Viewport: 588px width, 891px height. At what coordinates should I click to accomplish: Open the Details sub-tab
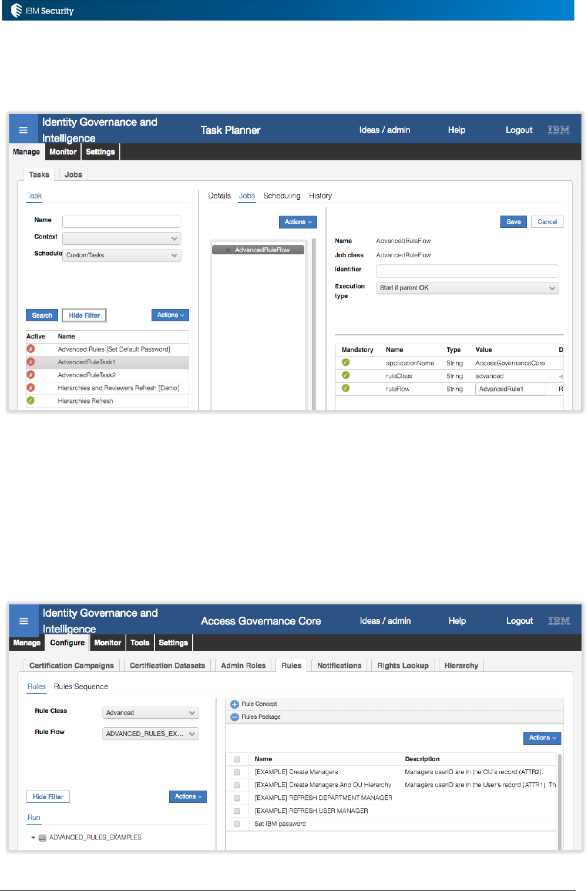click(x=220, y=196)
